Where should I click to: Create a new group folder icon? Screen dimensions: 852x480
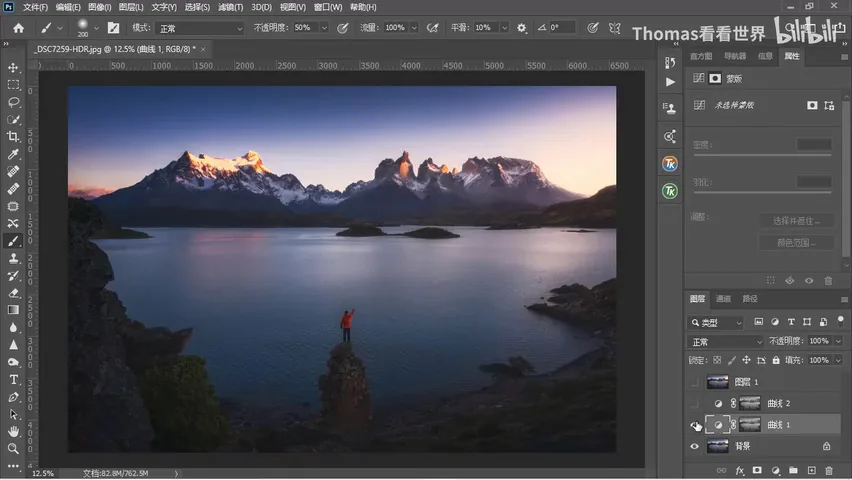(793, 471)
